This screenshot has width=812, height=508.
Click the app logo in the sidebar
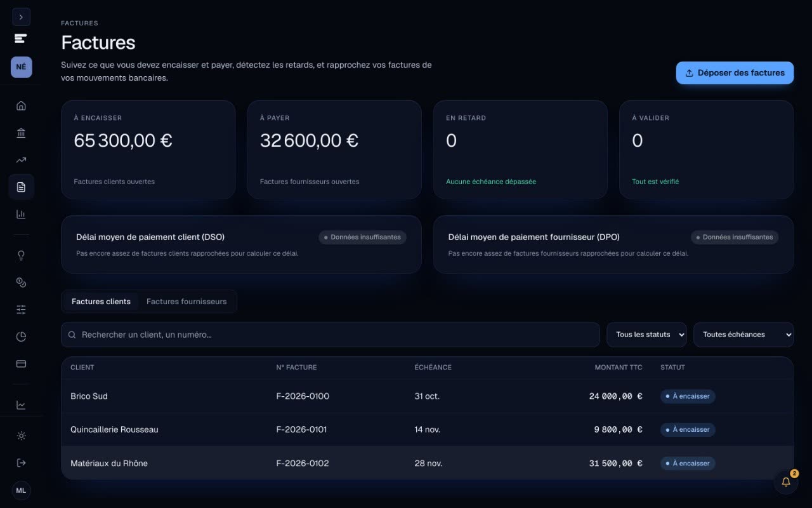tap(21, 39)
